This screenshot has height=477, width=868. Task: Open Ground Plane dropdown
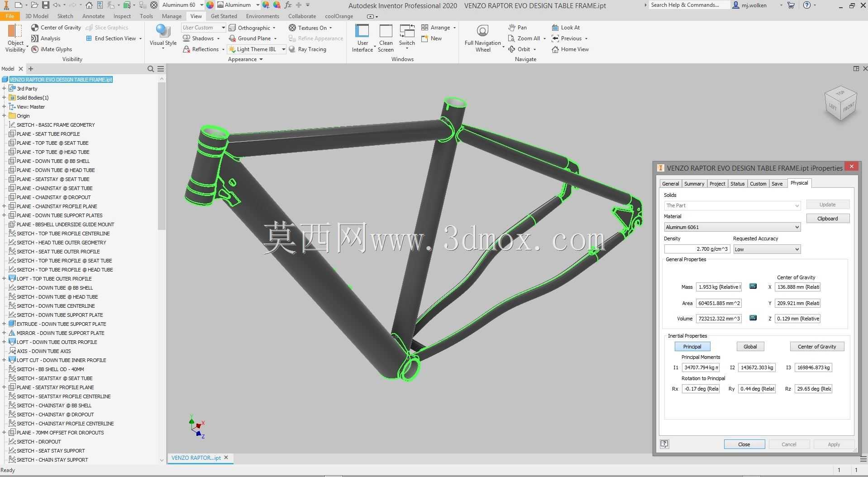[275, 38]
